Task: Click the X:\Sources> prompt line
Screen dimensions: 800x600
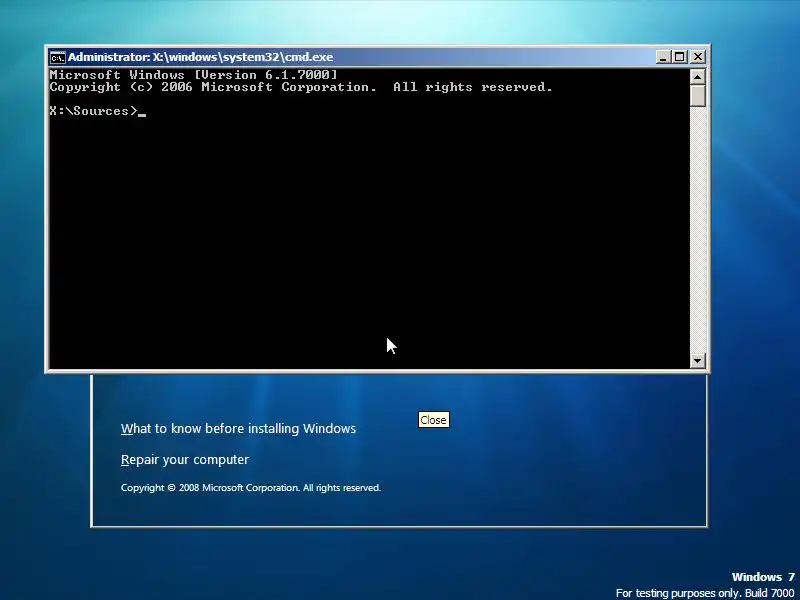Action: (x=97, y=111)
